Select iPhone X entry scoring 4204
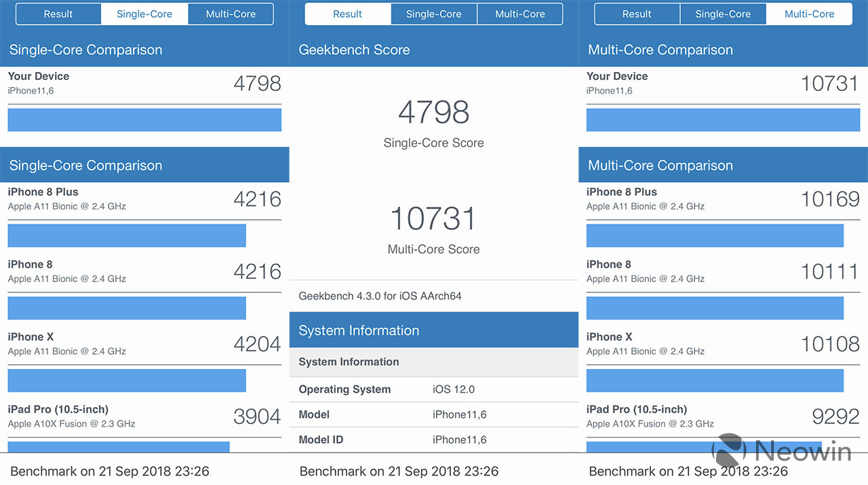This screenshot has width=868, height=485. (x=144, y=344)
